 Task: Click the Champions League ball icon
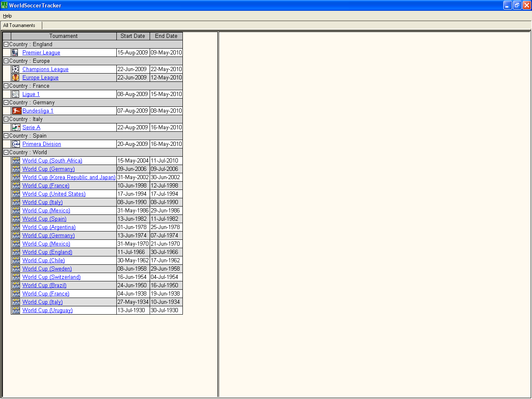pyautogui.click(x=15, y=69)
